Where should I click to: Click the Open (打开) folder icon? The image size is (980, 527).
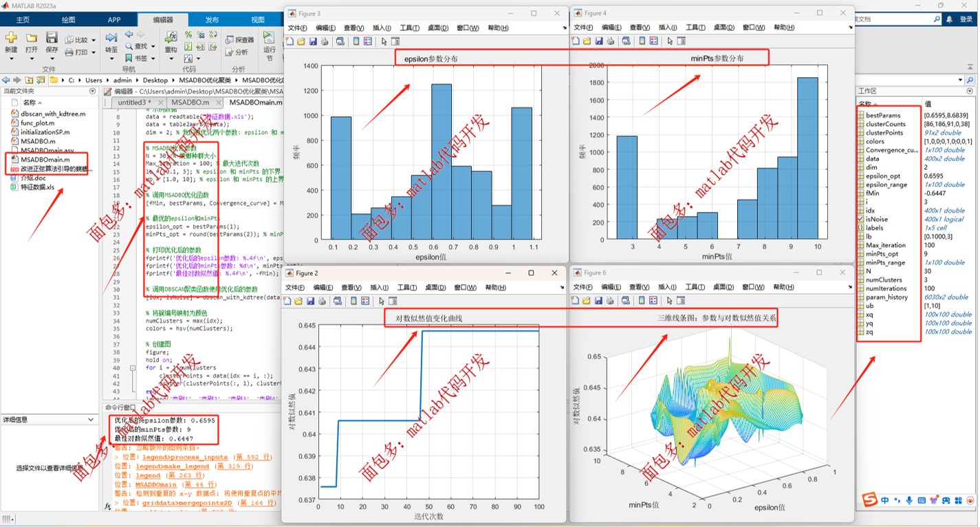(32, 36)
